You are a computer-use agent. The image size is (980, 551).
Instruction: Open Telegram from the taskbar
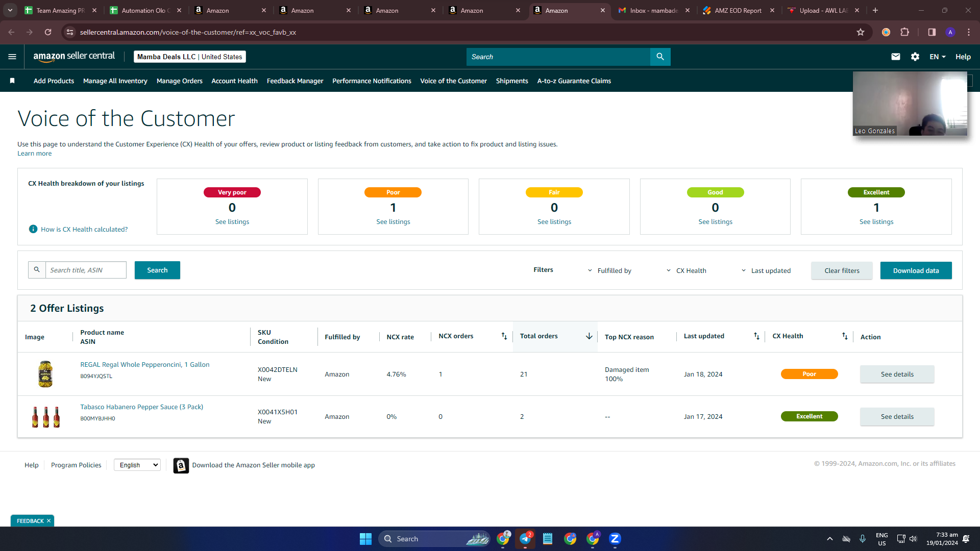tap(525, 539)
